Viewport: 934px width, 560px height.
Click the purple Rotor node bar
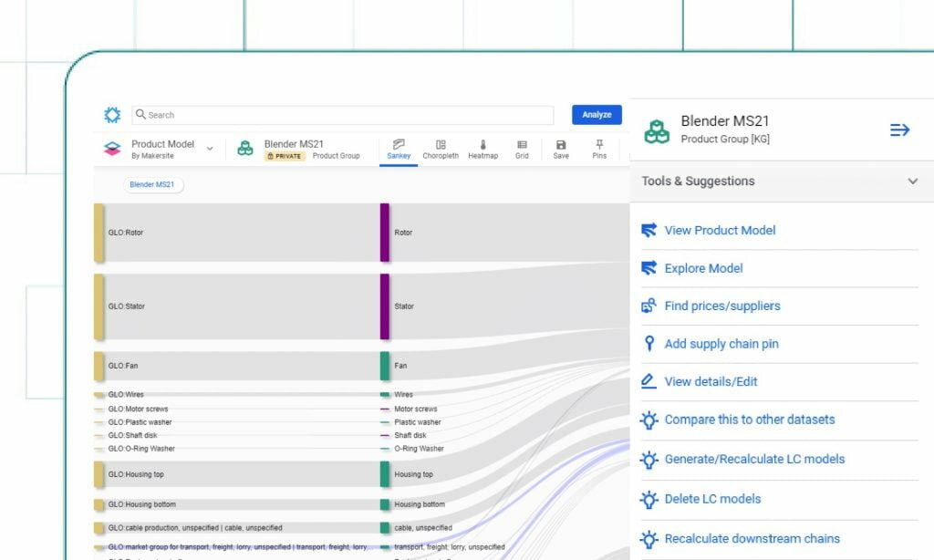tap(385, 233)
